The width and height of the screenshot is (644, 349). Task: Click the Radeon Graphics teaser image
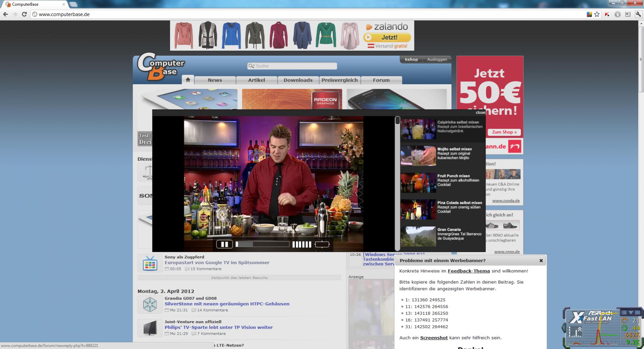pos(292,99)
